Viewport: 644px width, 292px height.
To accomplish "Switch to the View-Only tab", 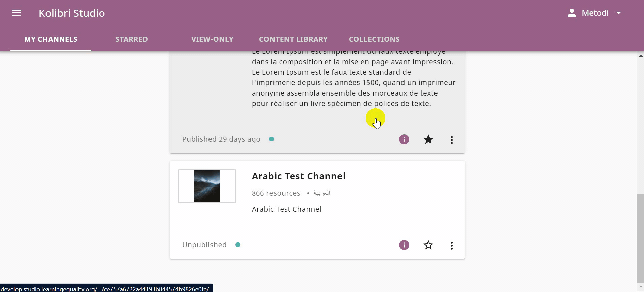I will click(212, 39).
